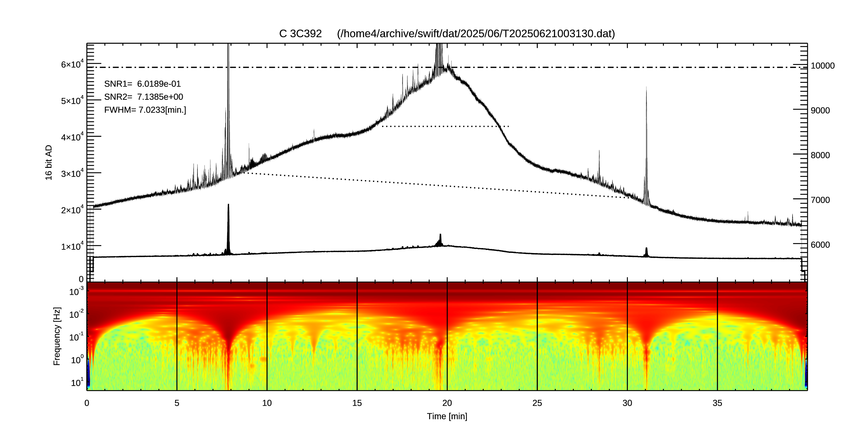Click the 5-minute vertical line in the spectrogram

click(177, 336)
